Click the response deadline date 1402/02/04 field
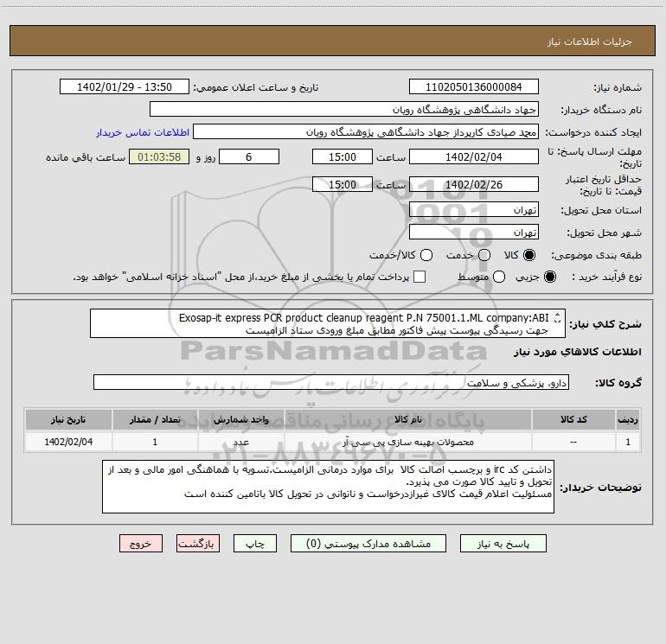 474,156
